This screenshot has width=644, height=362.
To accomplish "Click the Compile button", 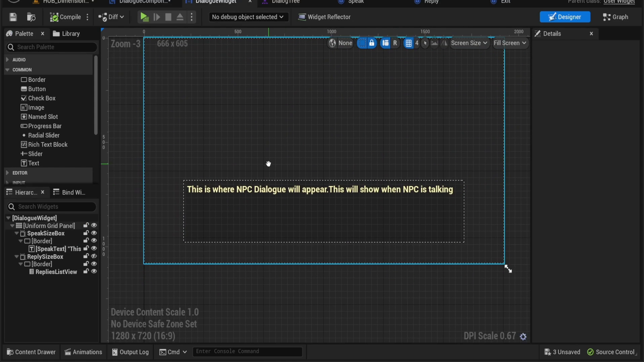I will click(66, 17).
